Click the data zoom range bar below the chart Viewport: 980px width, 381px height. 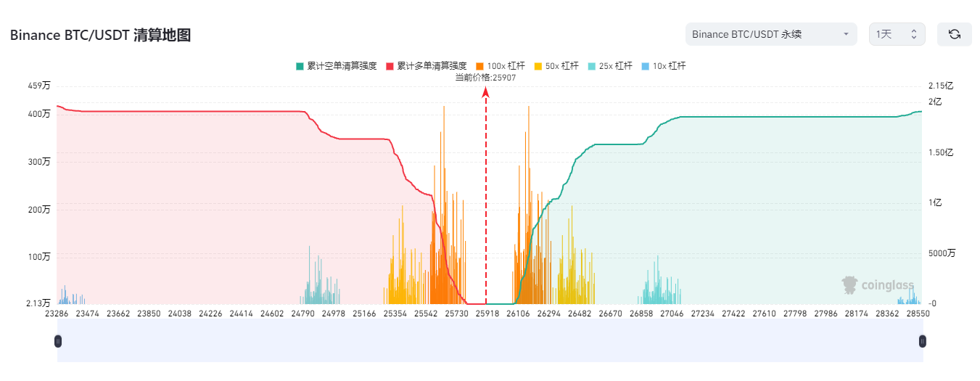(x=490, y=340)
